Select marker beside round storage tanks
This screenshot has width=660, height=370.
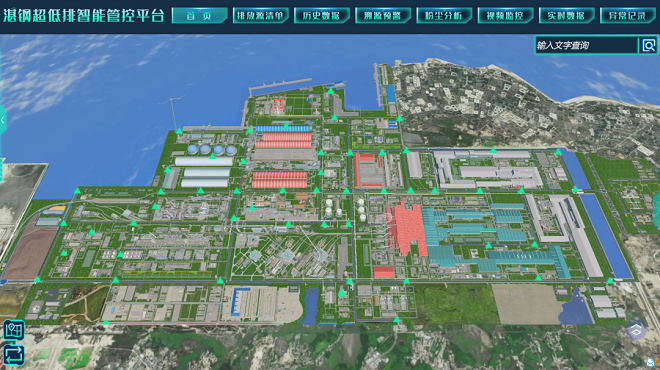(x=213, y=156)
